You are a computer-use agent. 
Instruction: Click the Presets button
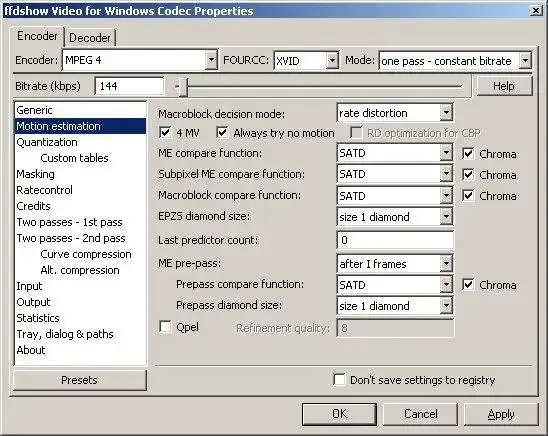point(80,380)
